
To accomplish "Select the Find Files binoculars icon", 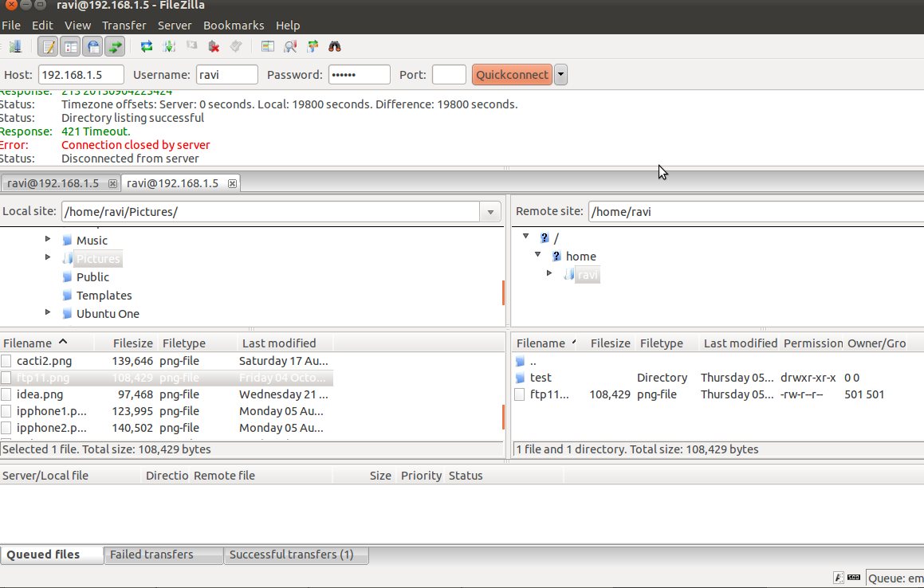I will point(334,46).
